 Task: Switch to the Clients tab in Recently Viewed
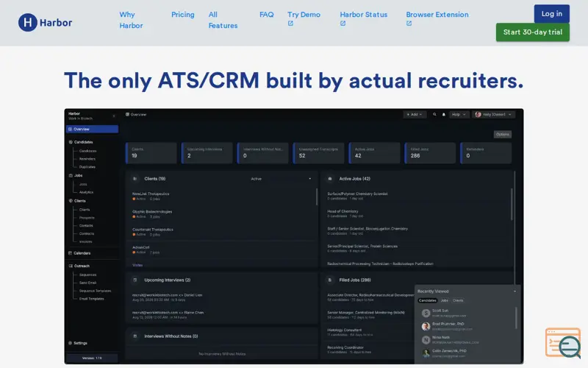[x=458, y=300]
